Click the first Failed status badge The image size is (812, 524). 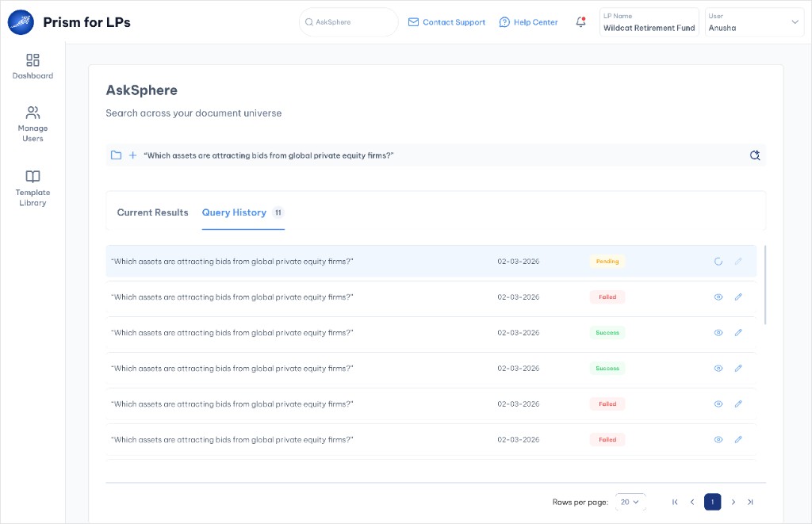(607, 297)
